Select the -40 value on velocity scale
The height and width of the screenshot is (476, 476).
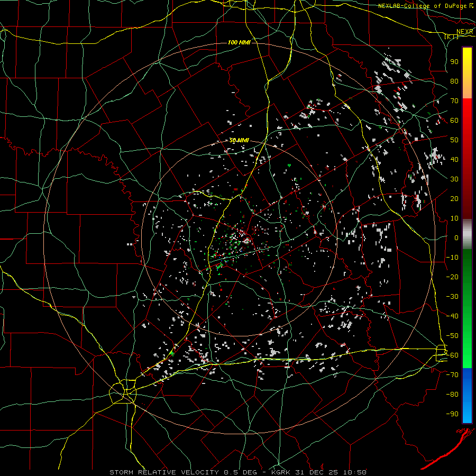[x=452, y=316]
